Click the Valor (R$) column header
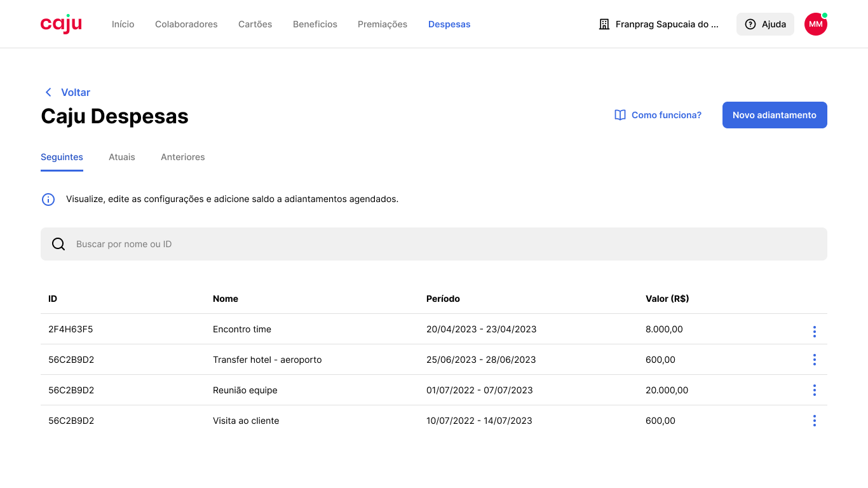 coord(667,299)
